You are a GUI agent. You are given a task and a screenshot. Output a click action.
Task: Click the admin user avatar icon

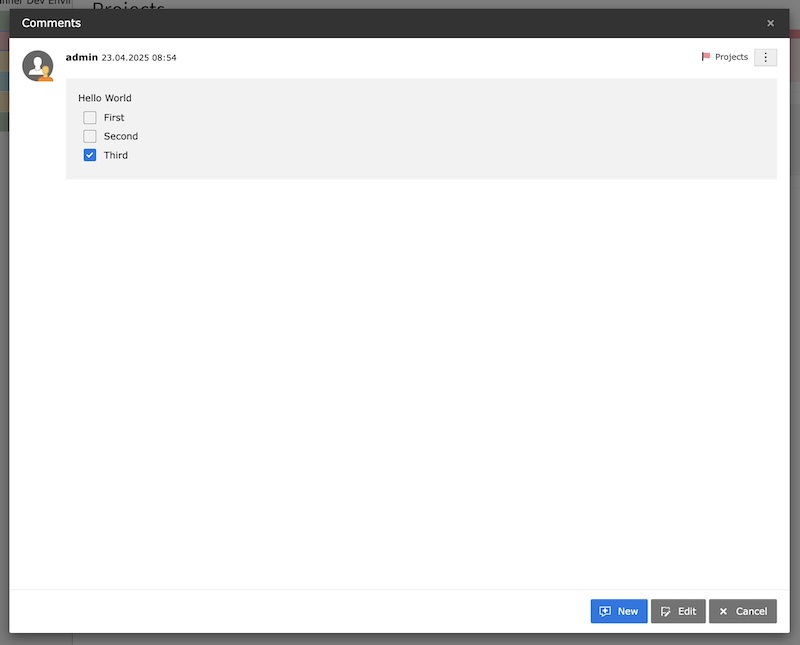click(37, 66)
